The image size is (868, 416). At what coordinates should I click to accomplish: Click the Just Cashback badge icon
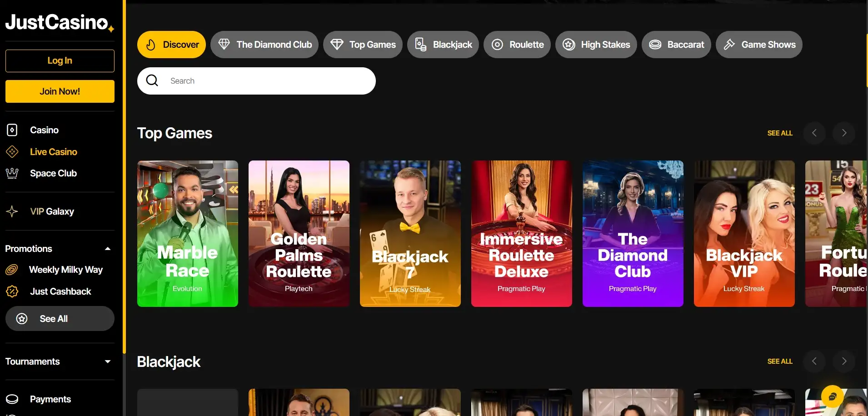(x=12, y=291)
